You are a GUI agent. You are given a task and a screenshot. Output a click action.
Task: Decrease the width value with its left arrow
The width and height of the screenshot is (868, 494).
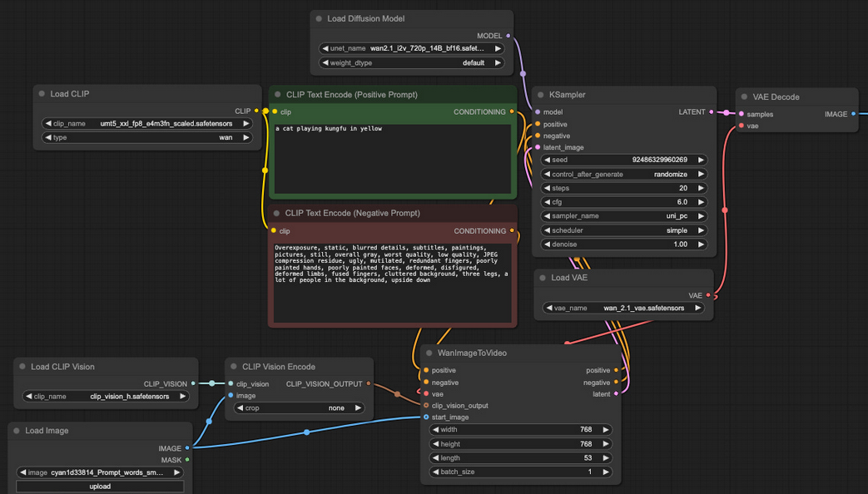[x=435, y=430]
